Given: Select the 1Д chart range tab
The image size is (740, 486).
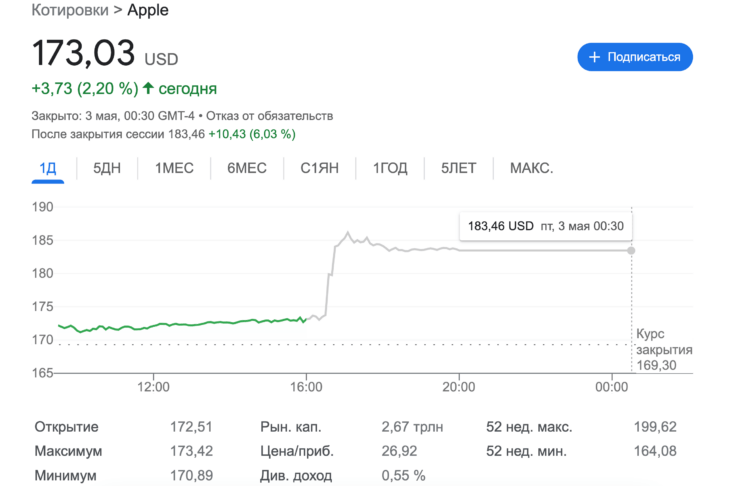Looking at the screenshot, I should click(x=48, y=168).
